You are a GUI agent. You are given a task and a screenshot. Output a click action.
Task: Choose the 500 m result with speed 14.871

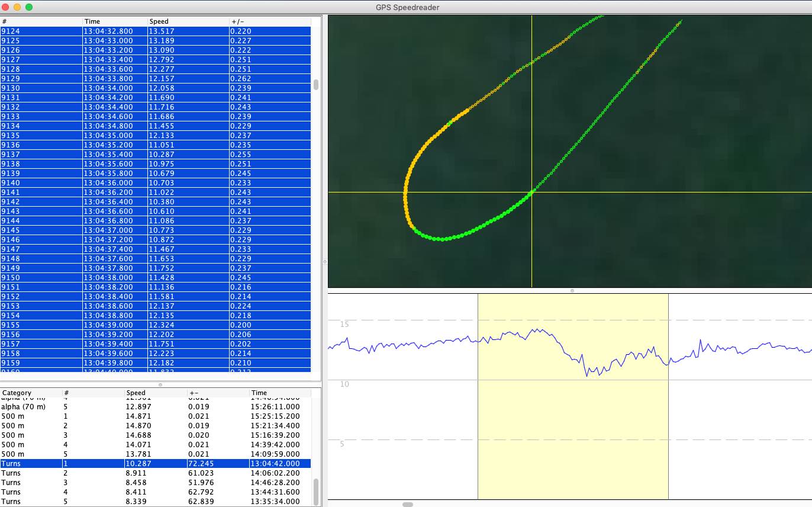[156, 416]
